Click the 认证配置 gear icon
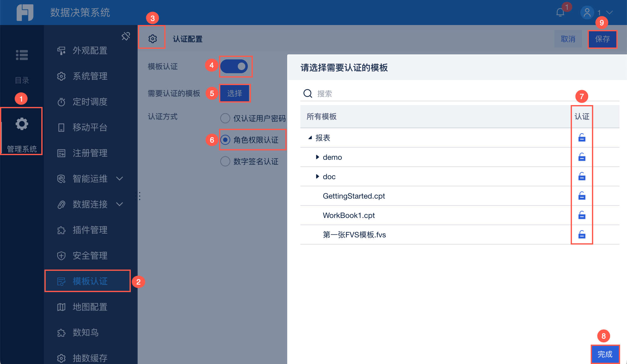The width and height of the screenshot is (627, 364). [x=152, y=39]
